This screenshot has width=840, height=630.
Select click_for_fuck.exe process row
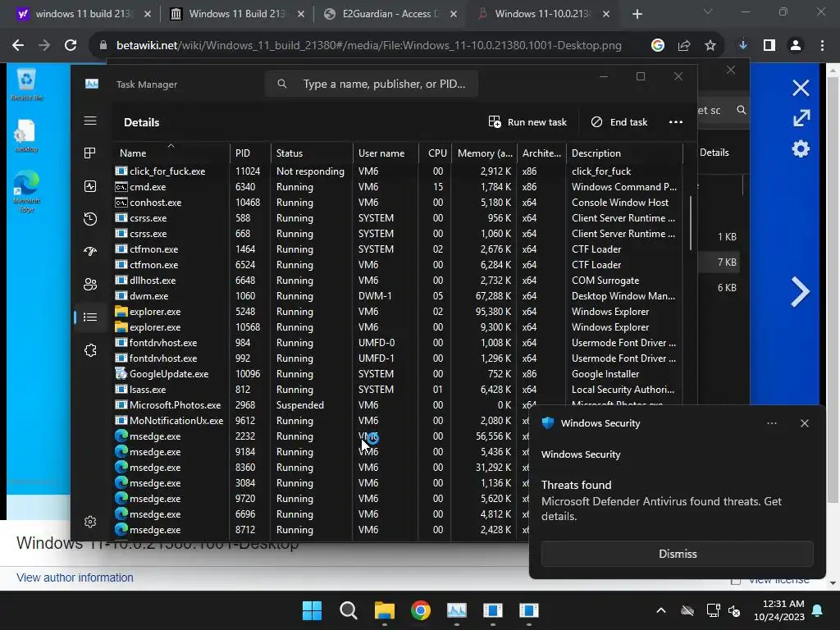398,171
